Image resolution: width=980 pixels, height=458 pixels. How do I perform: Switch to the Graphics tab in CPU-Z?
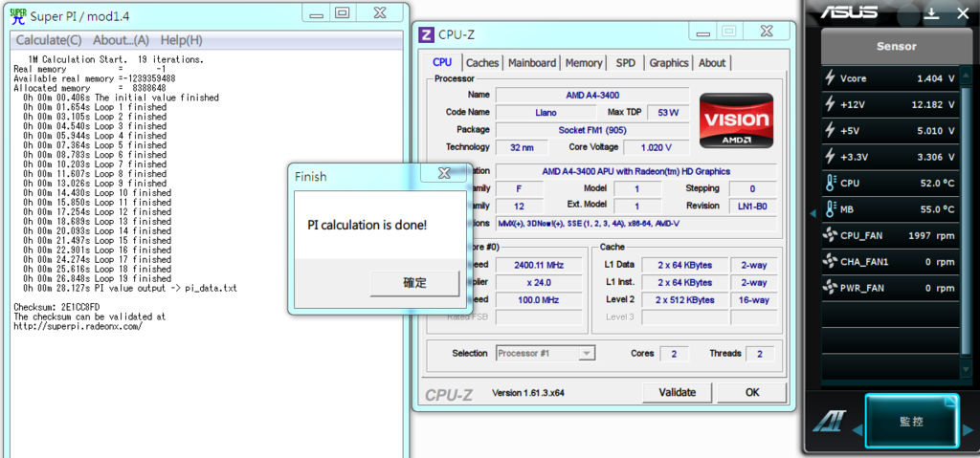[x=669, y=63]
